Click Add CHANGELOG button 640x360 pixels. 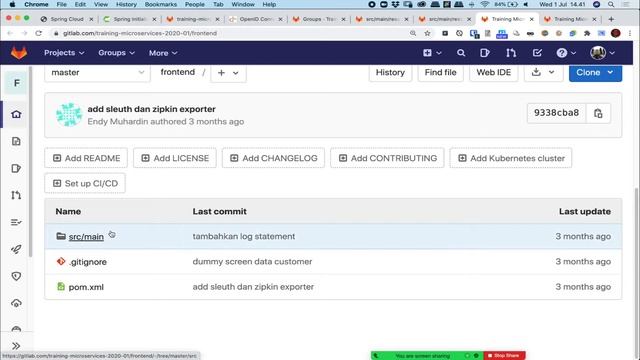[273, 158]
